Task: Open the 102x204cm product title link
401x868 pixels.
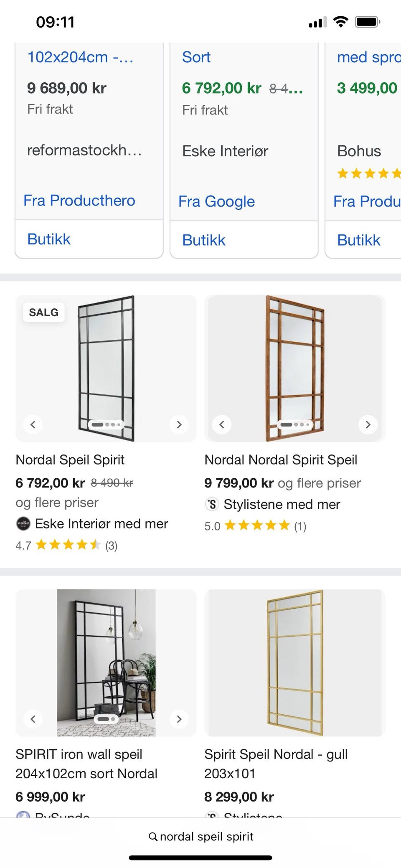Action: point(80,57)
